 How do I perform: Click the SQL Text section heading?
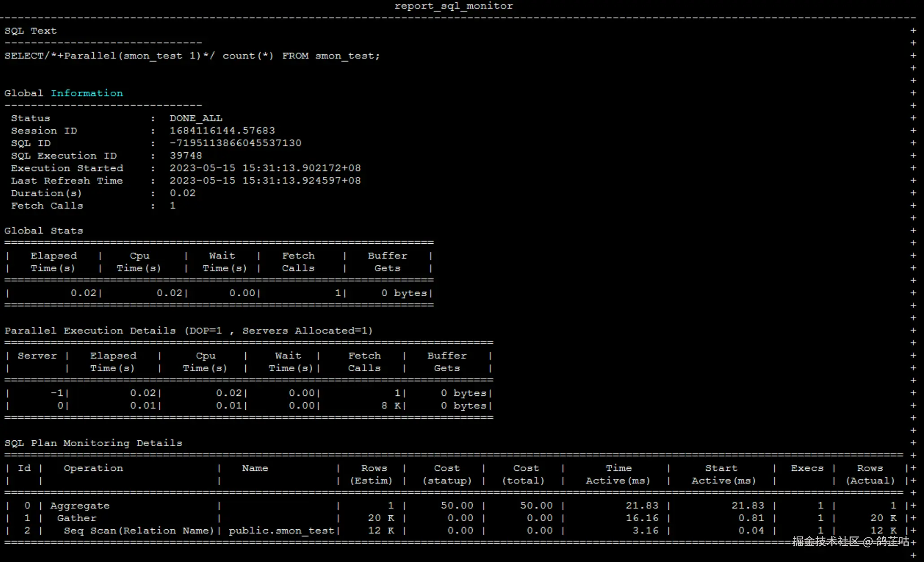coord(31,31)
